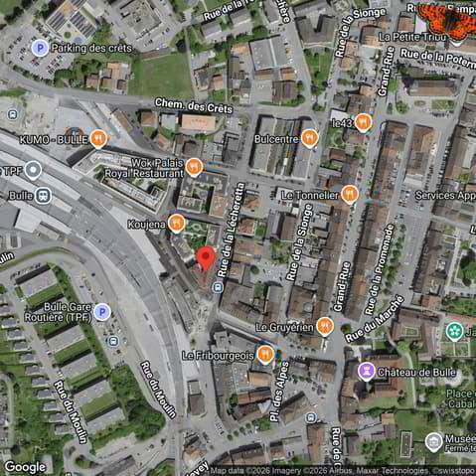This screenshot has width=476, height=476.
Task: Click the Map data copyright text
Action: [x=342, y=471]
